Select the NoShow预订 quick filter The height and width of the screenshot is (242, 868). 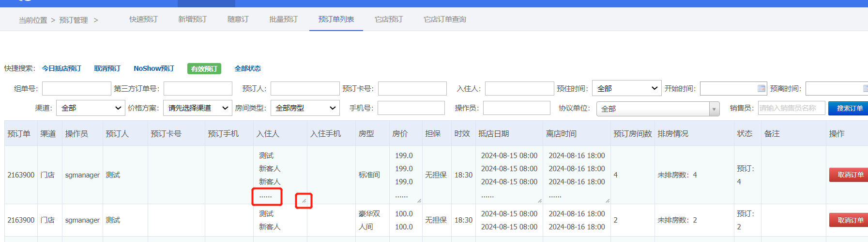154,68
